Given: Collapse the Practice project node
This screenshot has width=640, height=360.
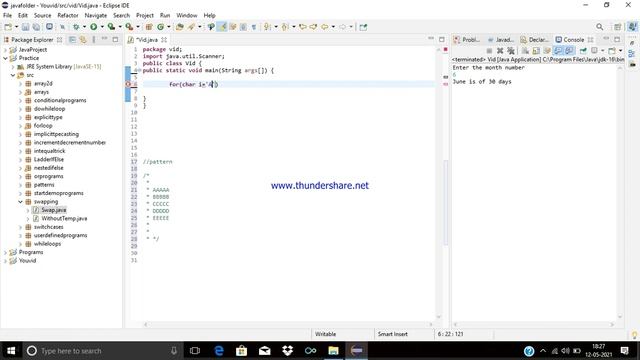Looking at the screenshot, I should click(5, 58).
